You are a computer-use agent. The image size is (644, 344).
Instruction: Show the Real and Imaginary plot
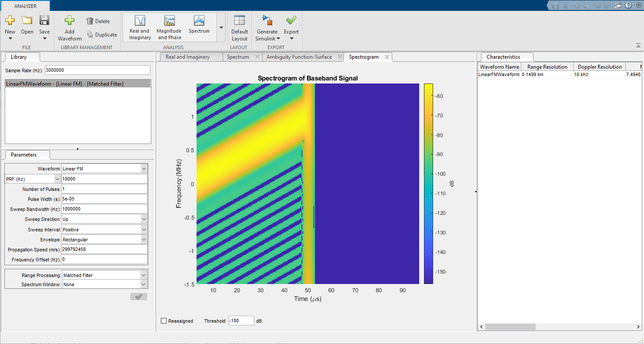pos(140,27)
